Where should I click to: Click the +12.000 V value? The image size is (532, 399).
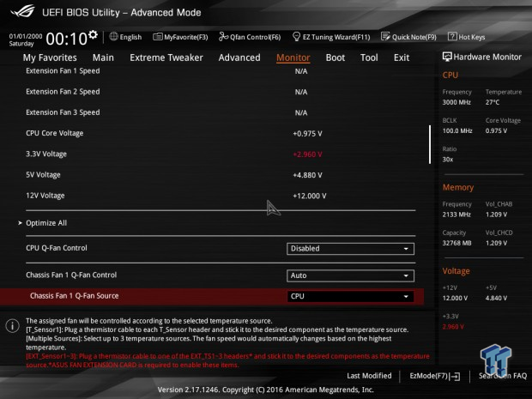coord(310,196)
